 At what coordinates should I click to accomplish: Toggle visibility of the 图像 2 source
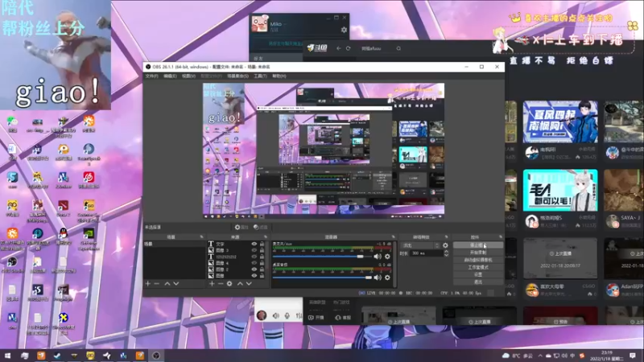pos(254,269)
